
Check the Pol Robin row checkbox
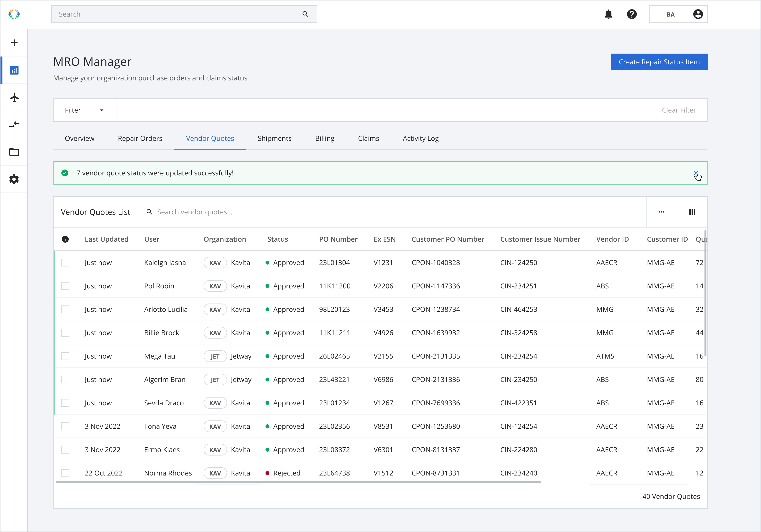(65, 286)
